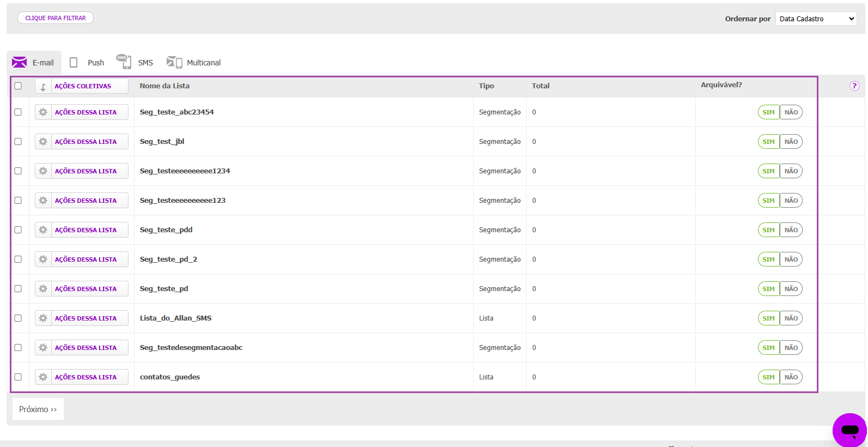Set Seg_test_jbl archivable to NÃO

coord(791,142)
